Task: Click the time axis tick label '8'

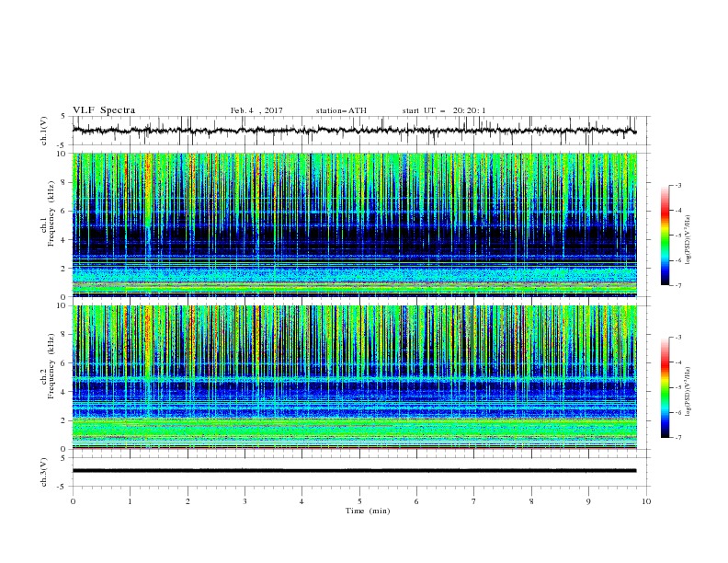Action: tap(531, 501)
